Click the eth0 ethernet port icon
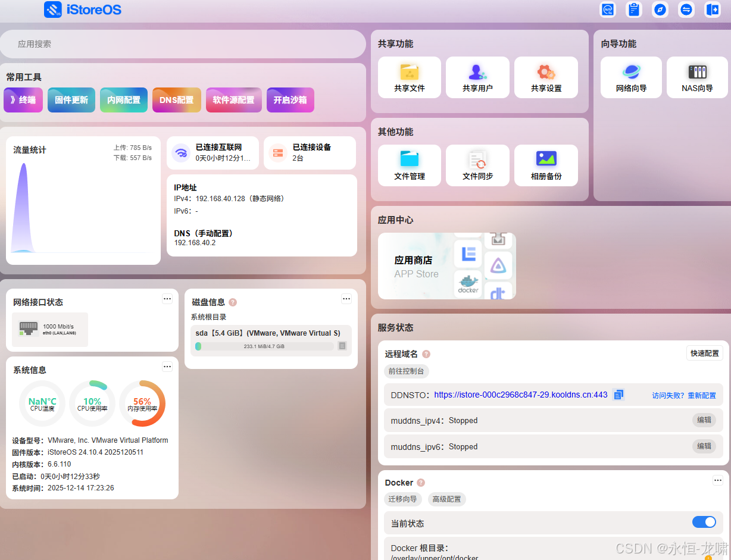The width and height of the screenshot is (731, 560). 29,328
